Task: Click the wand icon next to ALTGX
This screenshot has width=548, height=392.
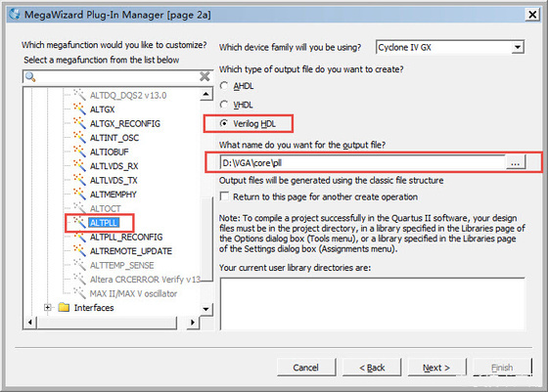Action: coord(79,109)
